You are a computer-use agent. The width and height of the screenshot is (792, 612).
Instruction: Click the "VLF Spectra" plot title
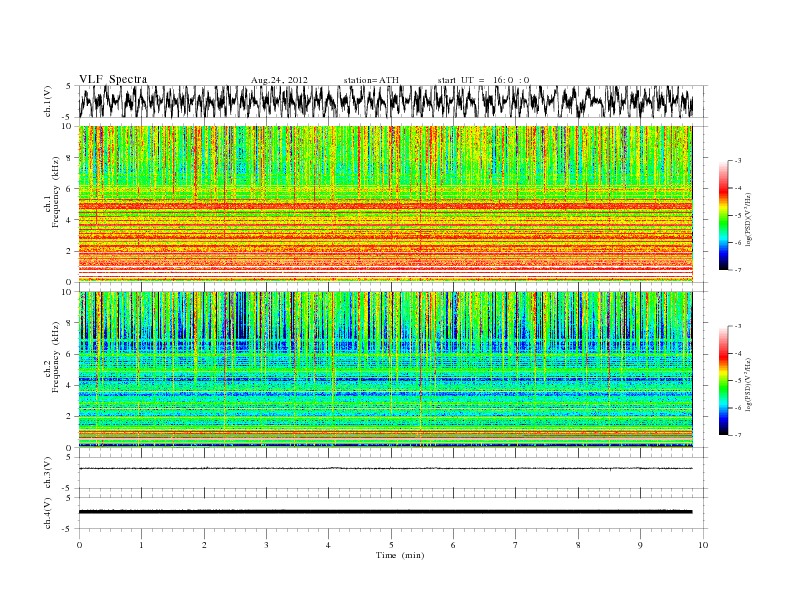[113, 79]
